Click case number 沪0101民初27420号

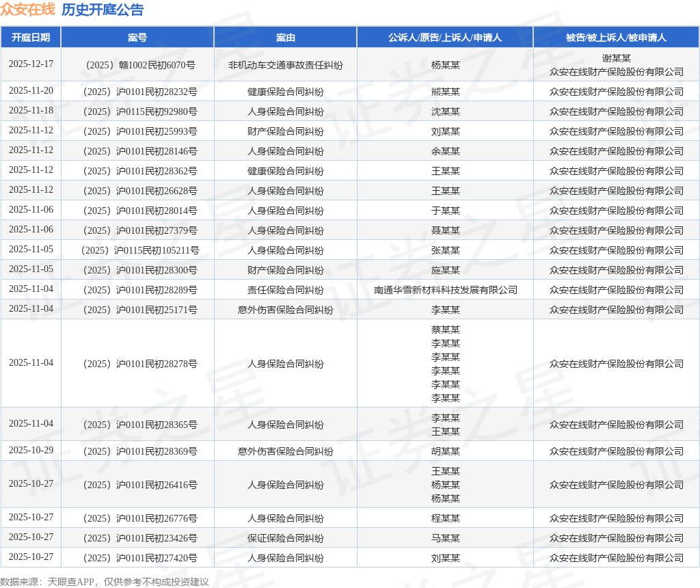[x=141, y=558]
